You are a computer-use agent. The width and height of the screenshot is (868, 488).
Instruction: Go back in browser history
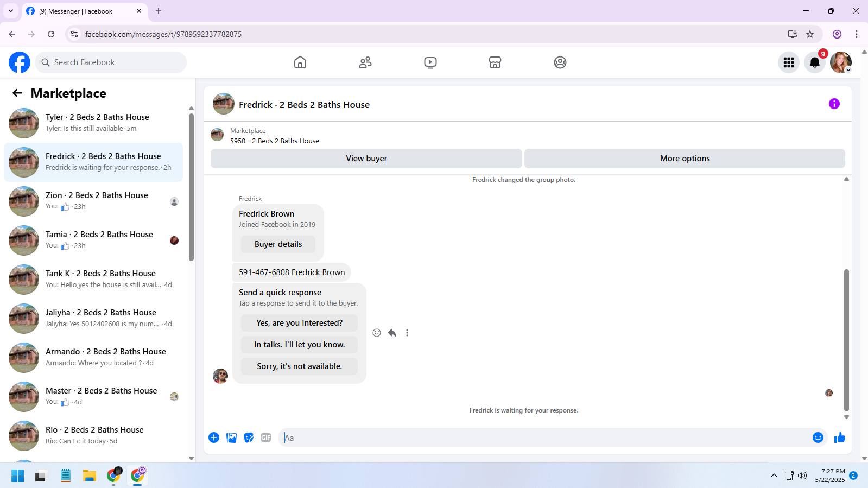12,34
